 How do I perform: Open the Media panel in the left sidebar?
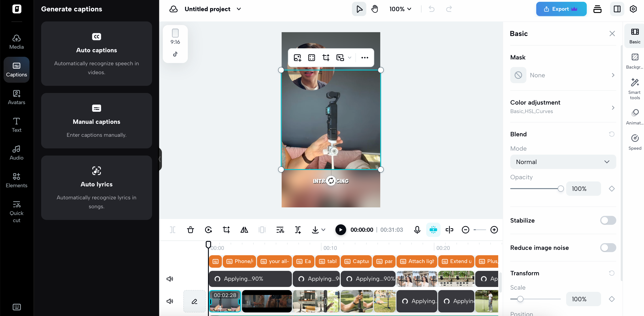(x=16, y=42)
